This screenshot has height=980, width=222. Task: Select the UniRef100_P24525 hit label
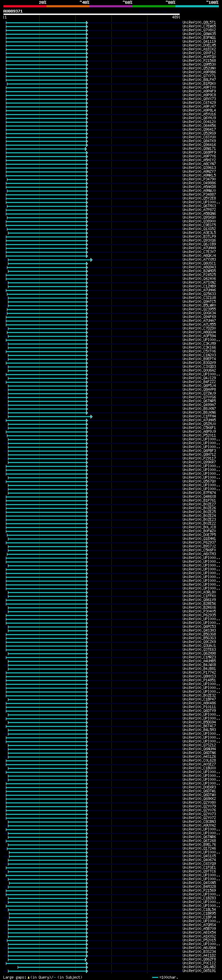pos(199,275)
